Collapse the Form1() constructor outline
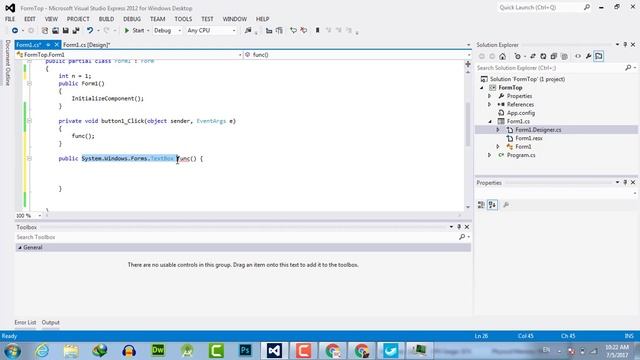 pyautogui.click(x=29, y=83)
